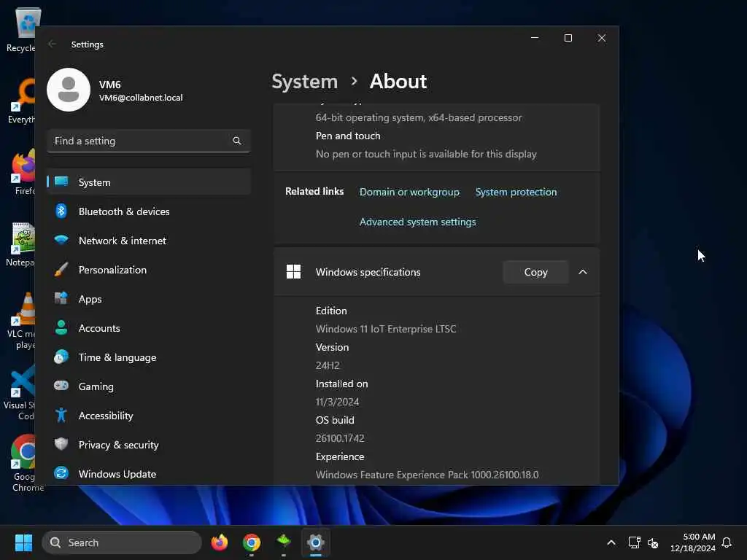Select the version value 24H2
Screen dimensions: 747x560
coord(328,365)
